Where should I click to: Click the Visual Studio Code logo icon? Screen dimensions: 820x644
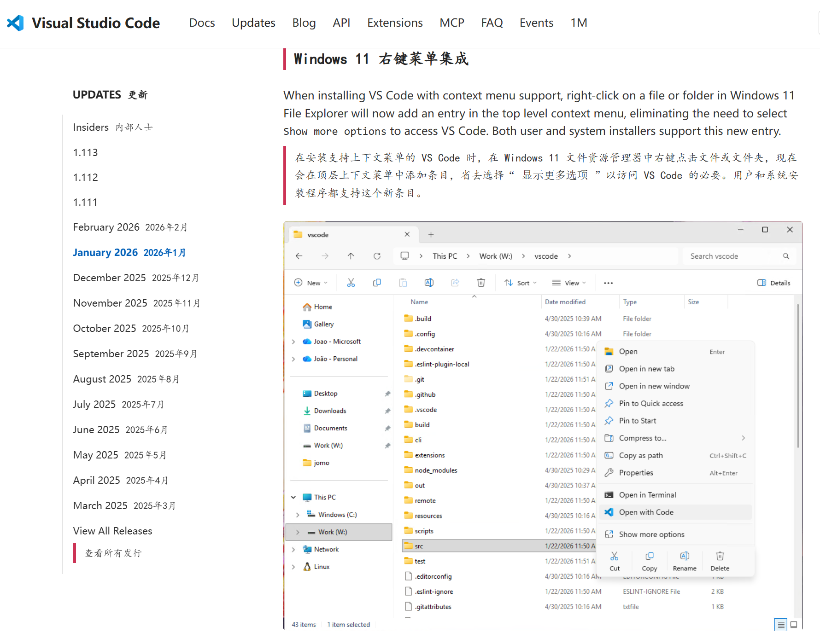click(x=15, y=23)
